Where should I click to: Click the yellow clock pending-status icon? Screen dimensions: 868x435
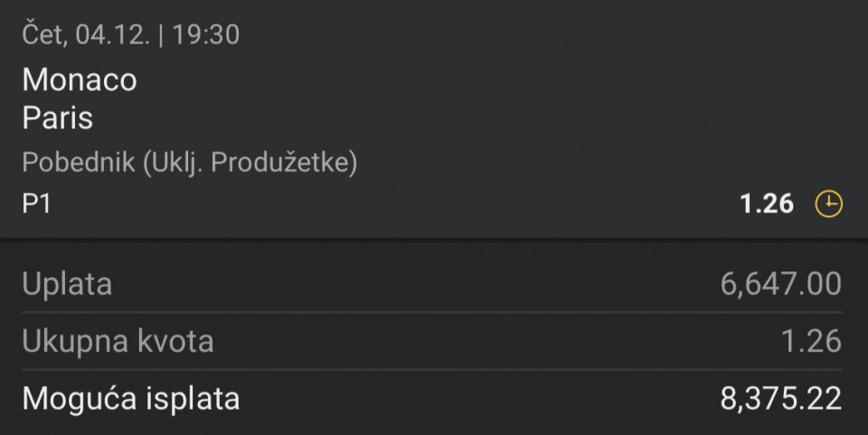pos(828,205)
